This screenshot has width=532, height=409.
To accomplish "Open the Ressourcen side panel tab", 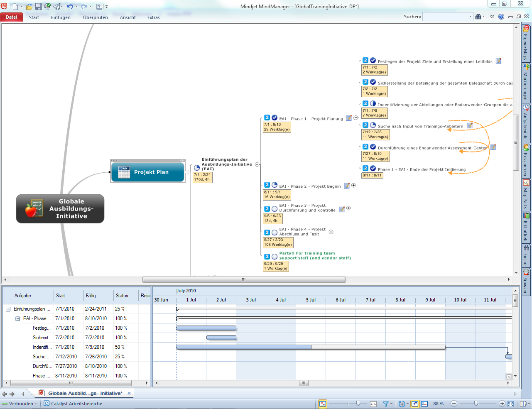I will [x=526, y=161].
